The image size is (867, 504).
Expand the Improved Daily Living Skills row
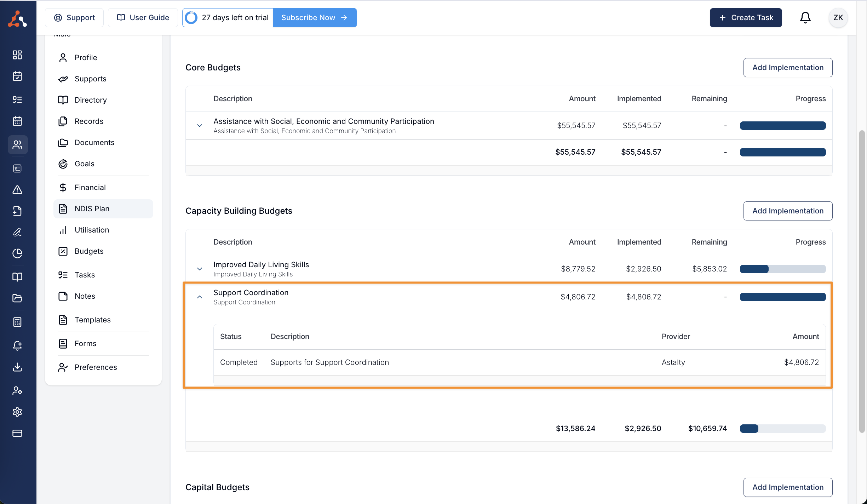(200, 269)
